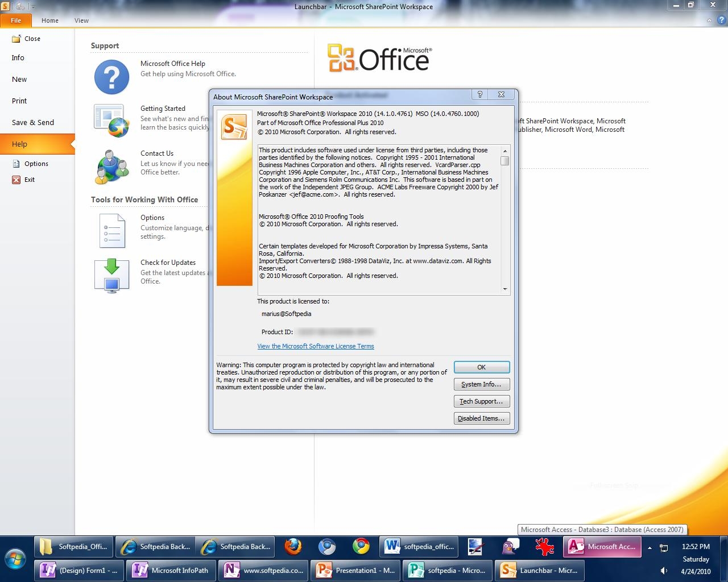Click the Microsoft Office Help question mark icon
The image size is (728, 582).
(111, 77)
